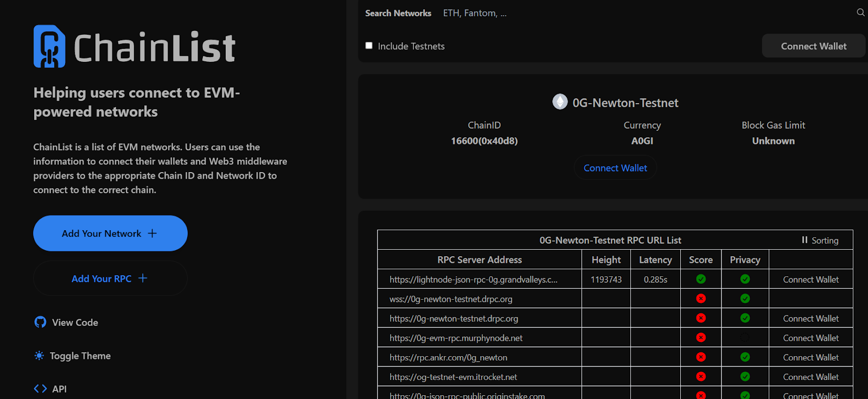Click the 0G-Newton-Testnet RPC URL List heading
The height and width of the screenshot is (399, 868).
click(610, 240)
